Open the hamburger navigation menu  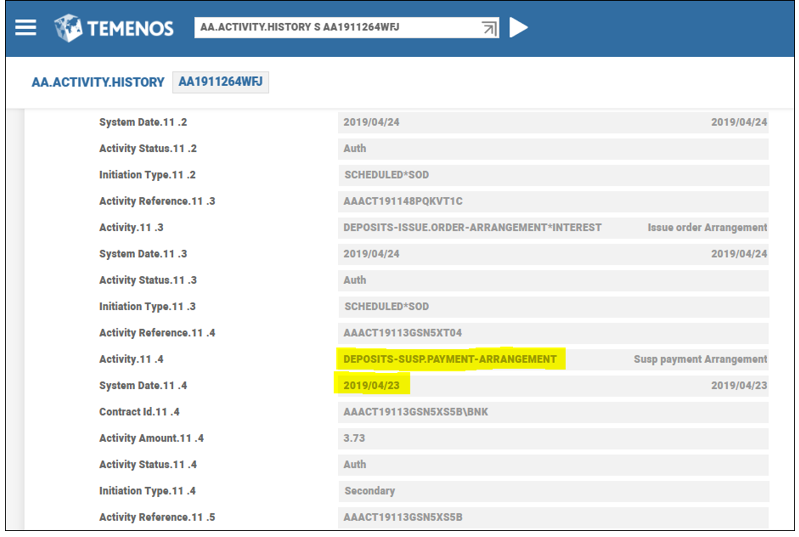26,27
